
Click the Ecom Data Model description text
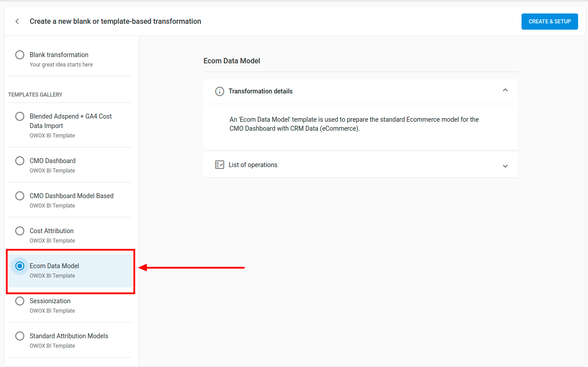tap(354, 124)
